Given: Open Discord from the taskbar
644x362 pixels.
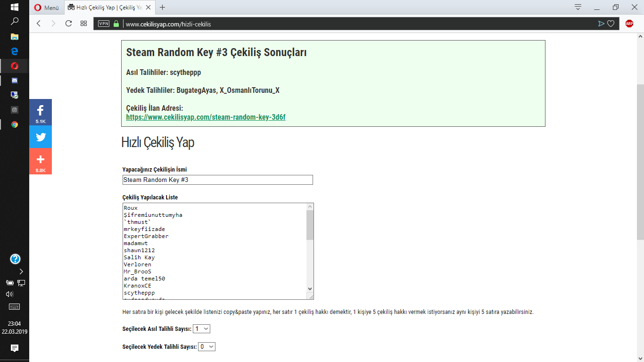Looking at the screenshot, I should coord(15,81).
